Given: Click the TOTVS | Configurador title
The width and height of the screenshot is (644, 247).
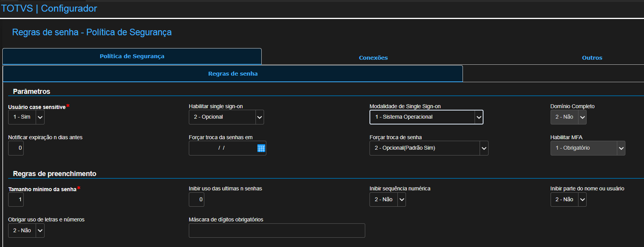Looking at the screenshot, I should [x=49, y=9].
